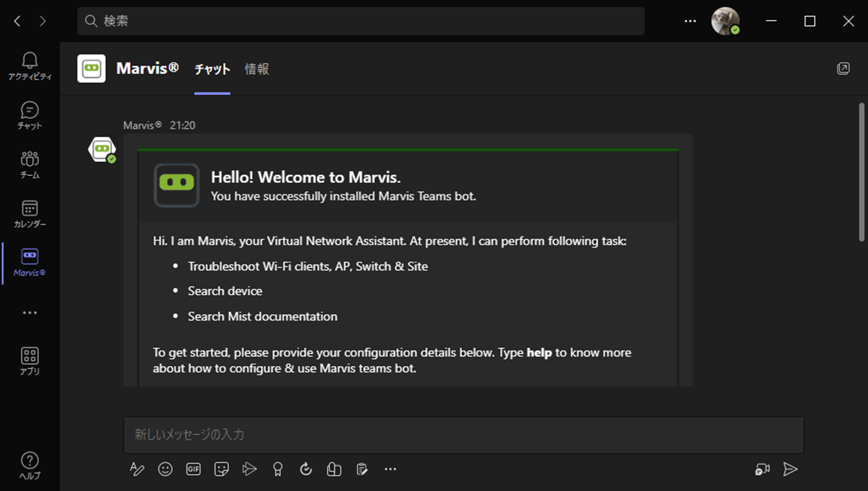Open the Activity bell in the sidebar
The height and width of the screenshot is (491, 868).
[x=29, y=66]
